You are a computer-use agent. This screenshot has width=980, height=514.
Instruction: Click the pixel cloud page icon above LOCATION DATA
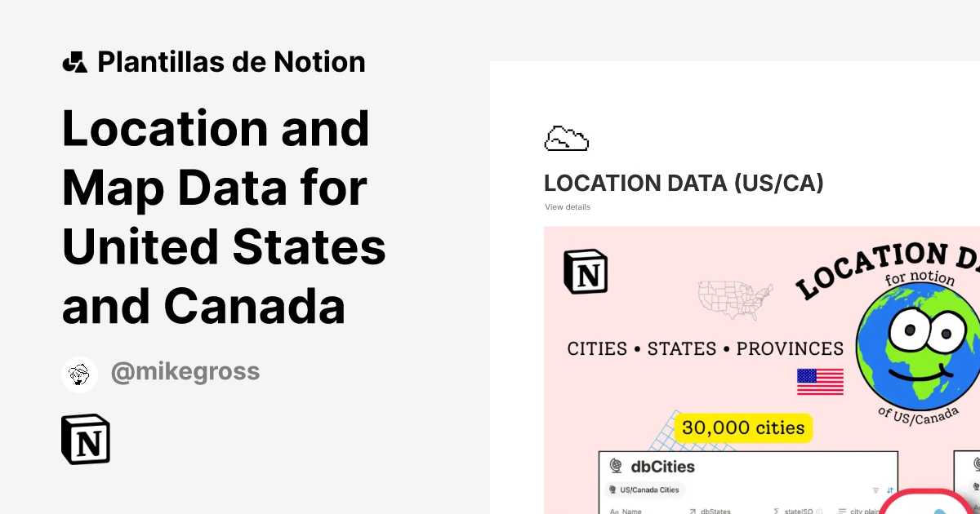[x=567, y=137]
